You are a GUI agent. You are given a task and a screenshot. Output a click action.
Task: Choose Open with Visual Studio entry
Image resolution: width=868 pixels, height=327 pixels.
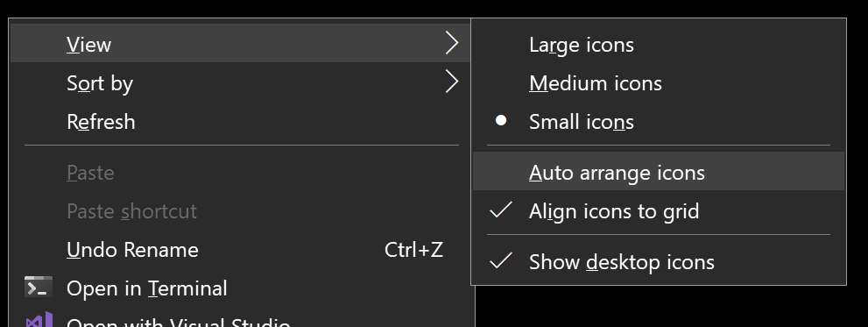click(240, 319)
